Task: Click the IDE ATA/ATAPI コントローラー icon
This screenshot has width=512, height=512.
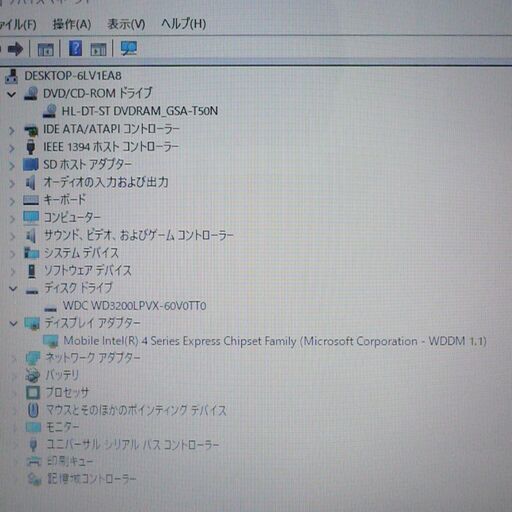Action: coord(31,130)
